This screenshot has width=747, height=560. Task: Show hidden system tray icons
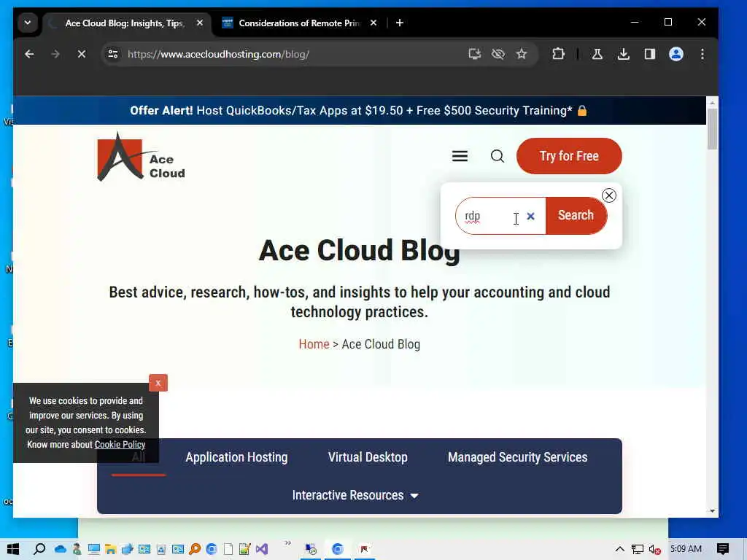coord(619,549)
